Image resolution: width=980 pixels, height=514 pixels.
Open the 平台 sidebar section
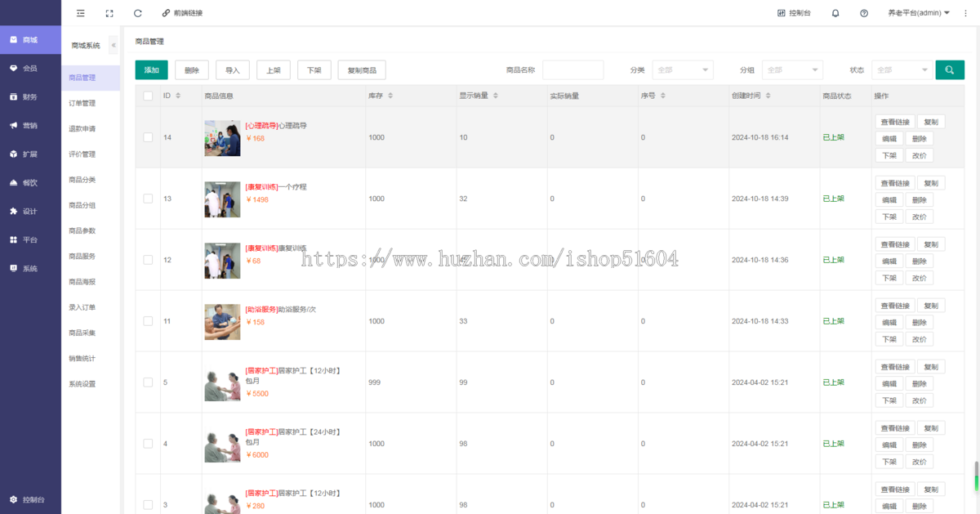[30, 239]
